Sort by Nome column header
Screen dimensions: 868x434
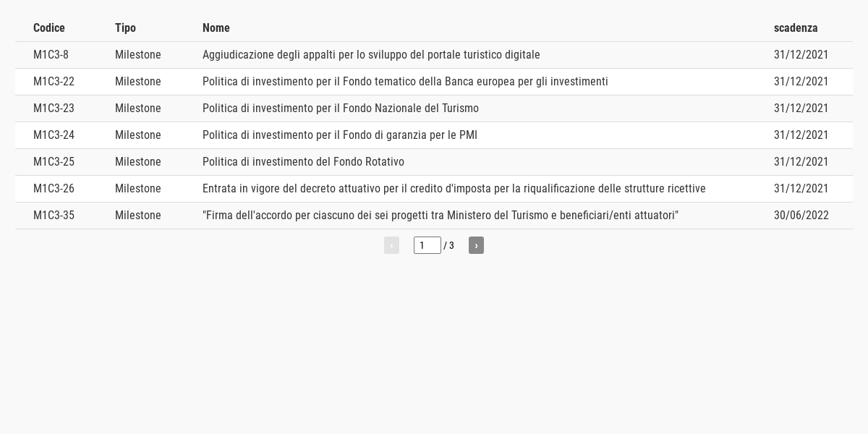[216, 28]
